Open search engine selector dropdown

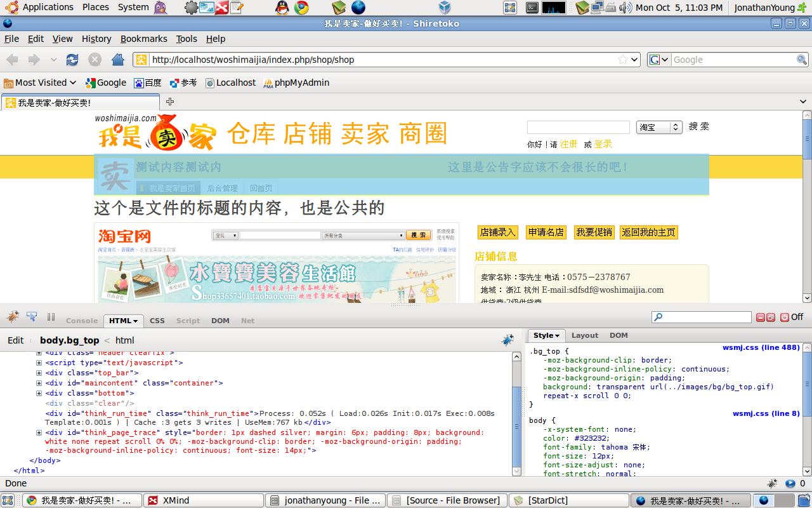(660, 60)
